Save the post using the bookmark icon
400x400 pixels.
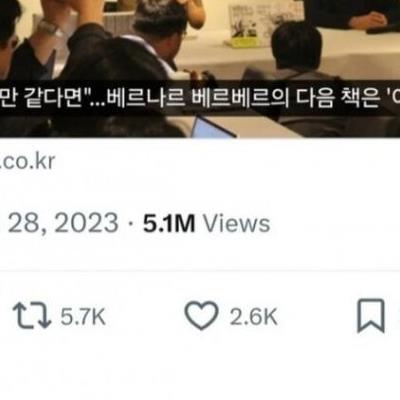click(x=371, y=316)
